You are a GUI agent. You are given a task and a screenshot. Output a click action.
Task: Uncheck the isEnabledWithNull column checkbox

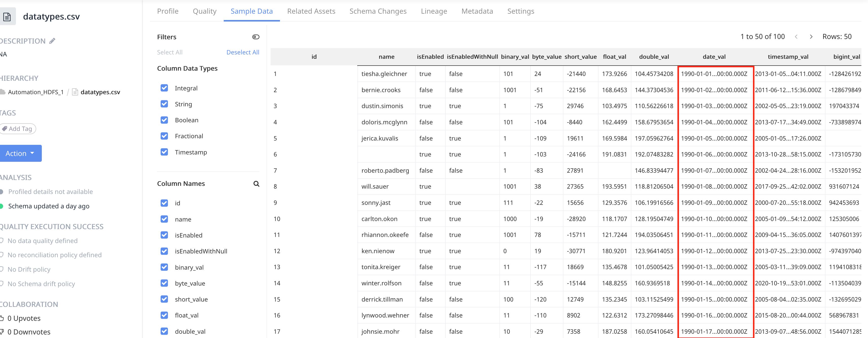coord(164,251)
